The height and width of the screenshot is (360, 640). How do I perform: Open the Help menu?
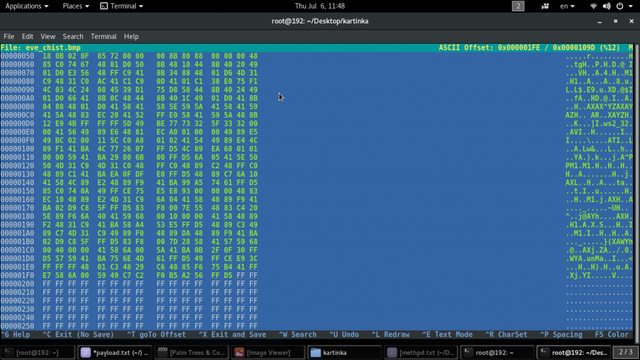click(x=131, y=36)
